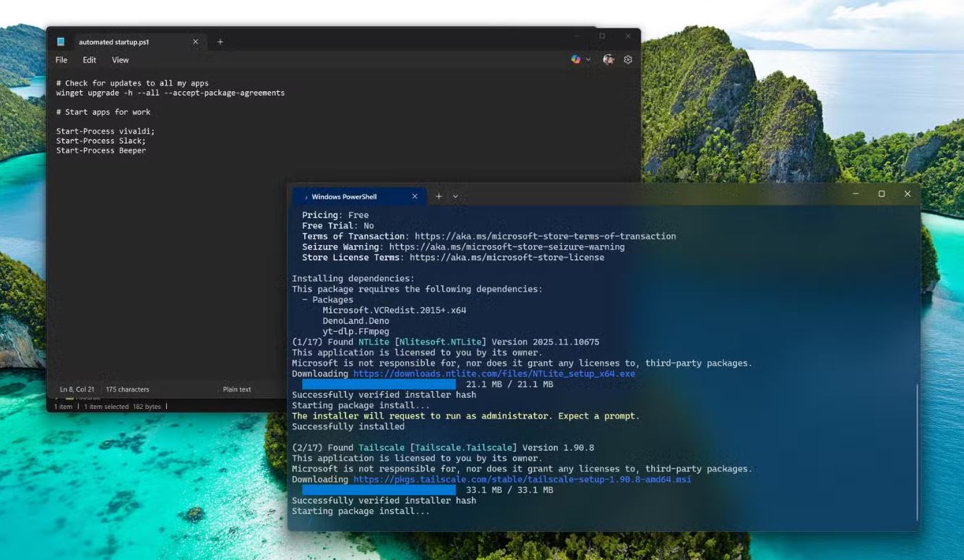
Task: Open the Copilot icon in Notepad
Action: [x=576, y=60]
